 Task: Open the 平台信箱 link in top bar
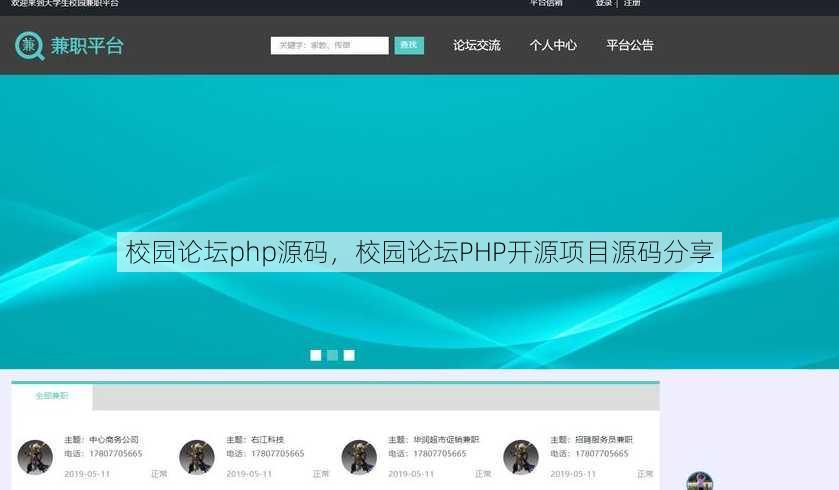[546, 3]
